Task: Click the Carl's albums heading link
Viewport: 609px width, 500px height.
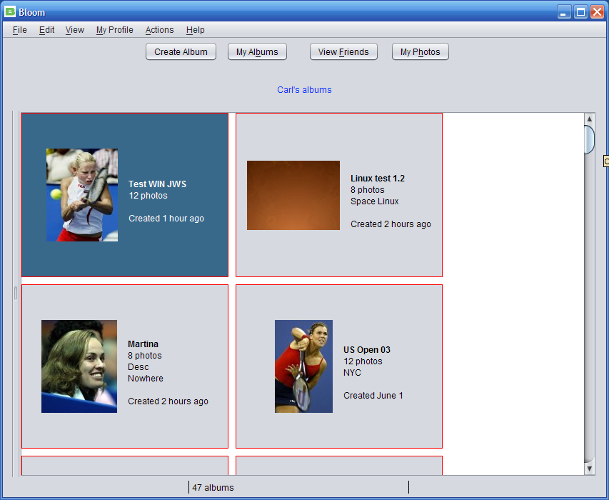Action: (304, 90)
